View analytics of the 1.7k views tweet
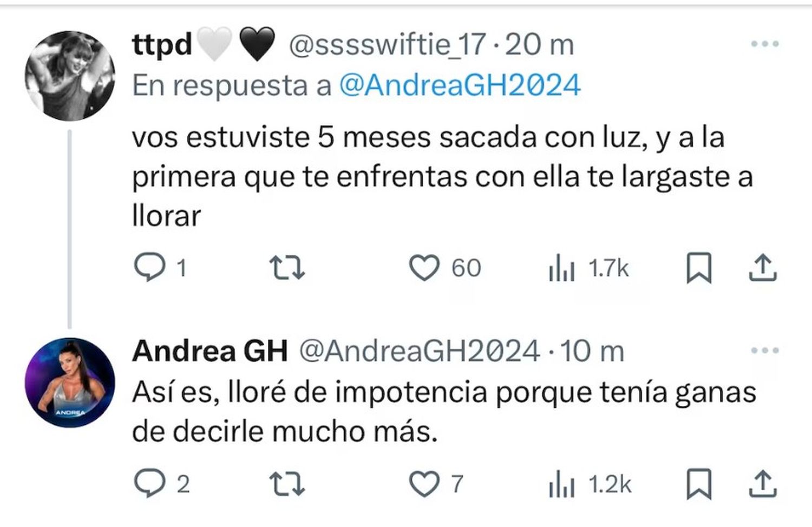Screen dimensions: 812x527 click(588, 268)
